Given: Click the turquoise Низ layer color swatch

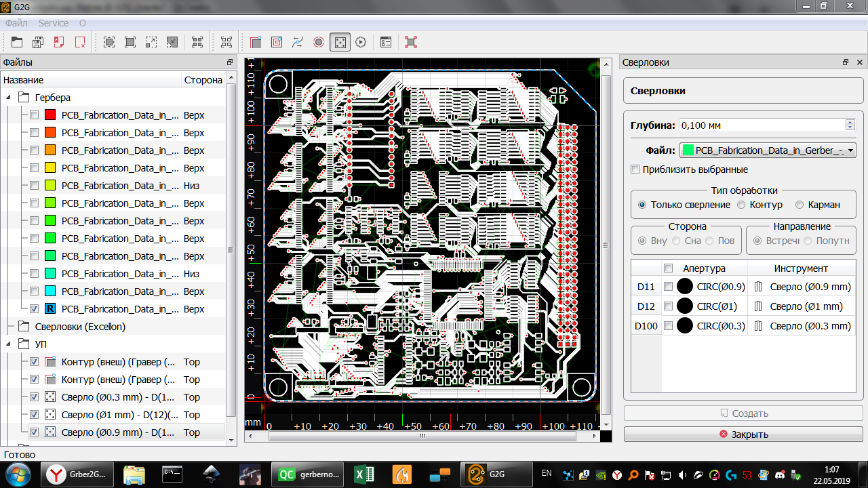Looking at the screenshot, I should (50, 274).
